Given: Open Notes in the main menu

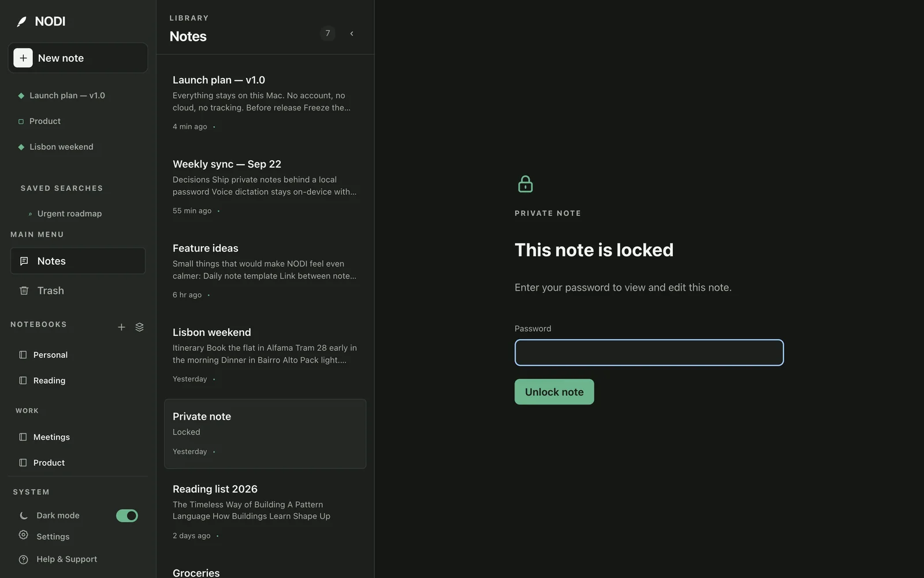Looking at the screenshot, I should (78, 261).
